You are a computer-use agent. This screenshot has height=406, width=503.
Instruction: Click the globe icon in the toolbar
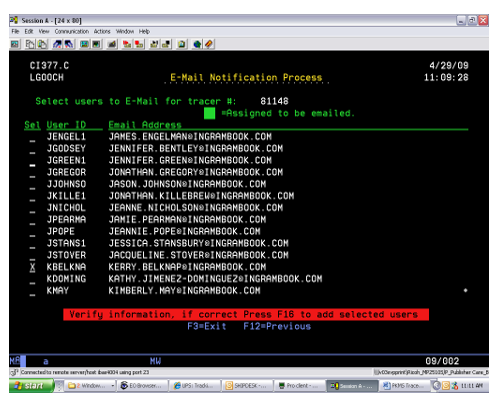click(x=197, y=44)
